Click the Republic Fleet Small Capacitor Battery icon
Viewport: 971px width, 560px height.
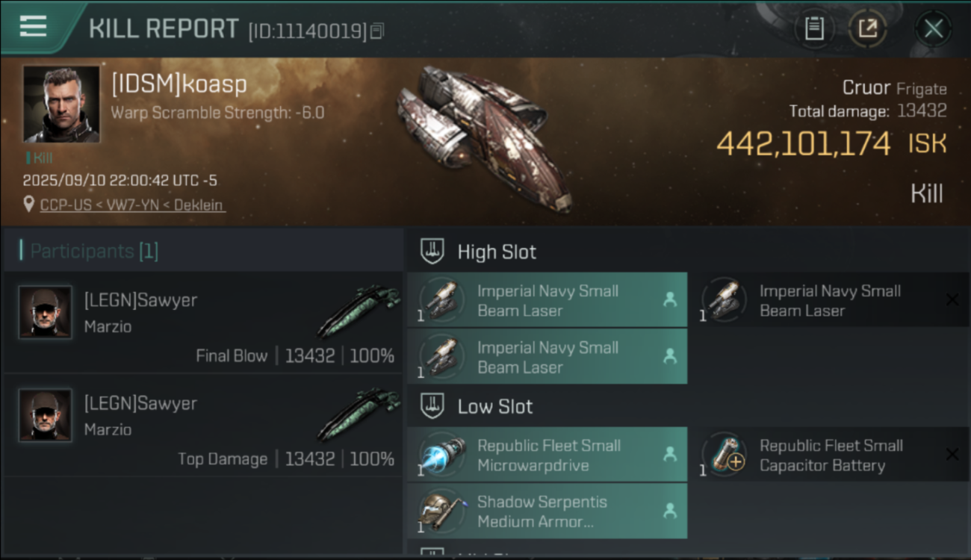(x=725, y=455)
